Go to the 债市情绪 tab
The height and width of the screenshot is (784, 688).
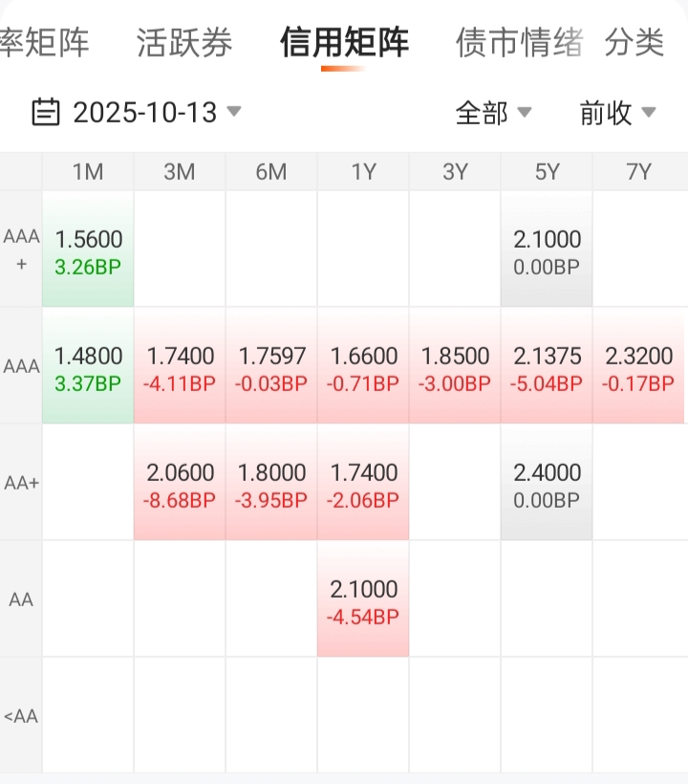pyautogui.click(x=519, y=42)
